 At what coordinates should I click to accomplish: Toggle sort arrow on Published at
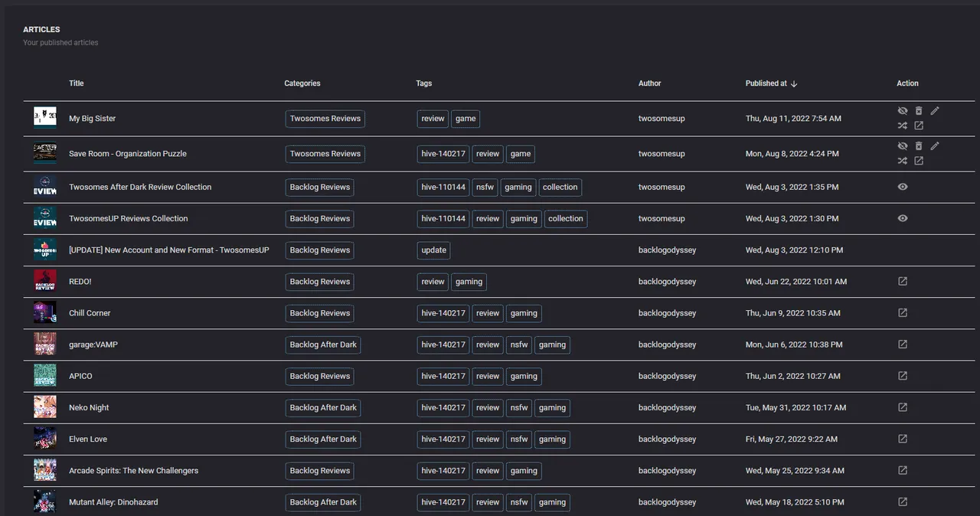[794, 83]
